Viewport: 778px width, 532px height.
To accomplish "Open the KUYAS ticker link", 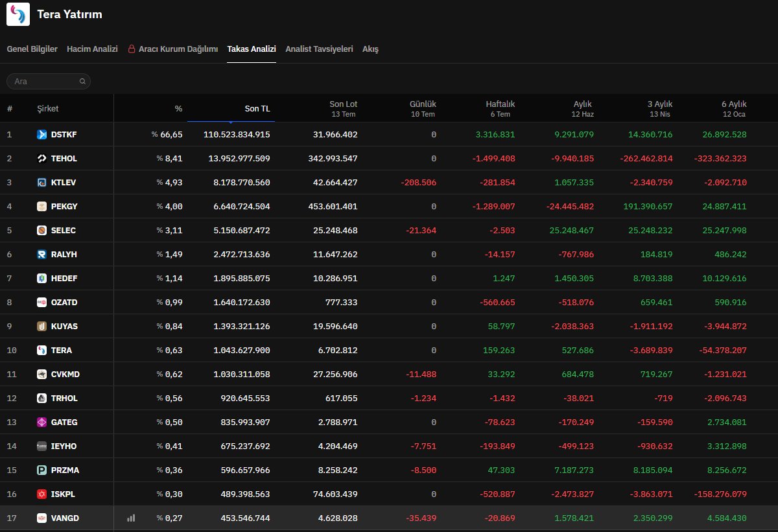I will tap(64, 327).
